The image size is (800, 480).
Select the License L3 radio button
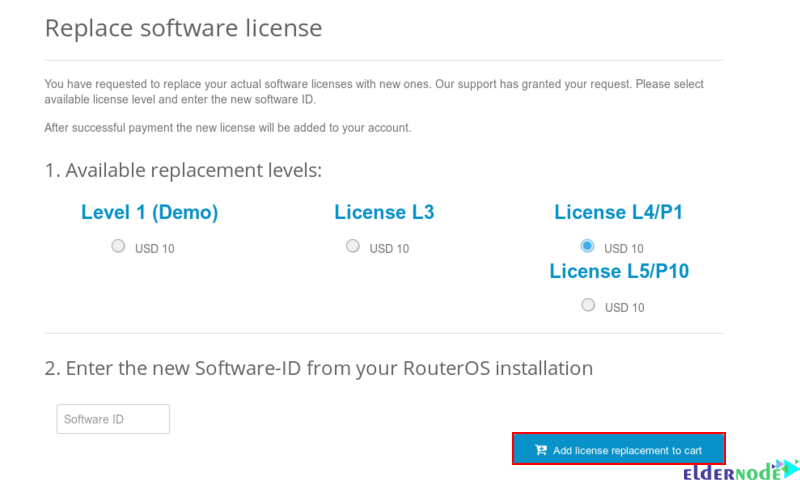tap(353, 246)
